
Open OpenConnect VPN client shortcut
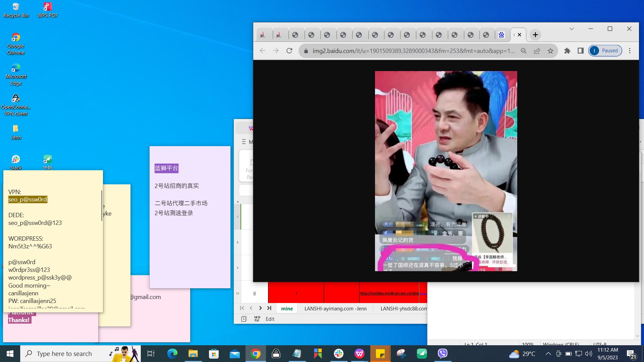pyautogui.click(x=16, y=105)
